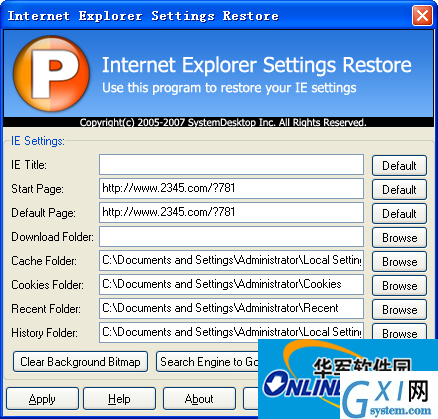This screenshot has height=419, width=438.
Task: Click the "Cookies Folder:" label
Action: pyautogui.click(x=47, y=285)
